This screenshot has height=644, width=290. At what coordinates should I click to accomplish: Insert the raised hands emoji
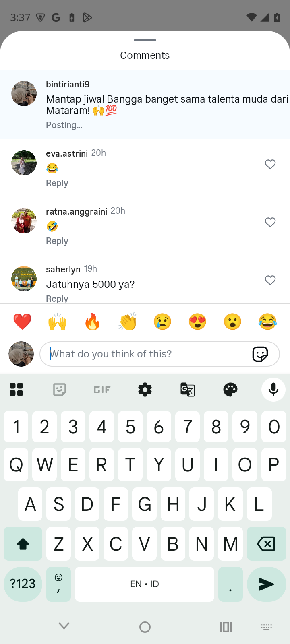pyautogui.click(x=58, y=322)
